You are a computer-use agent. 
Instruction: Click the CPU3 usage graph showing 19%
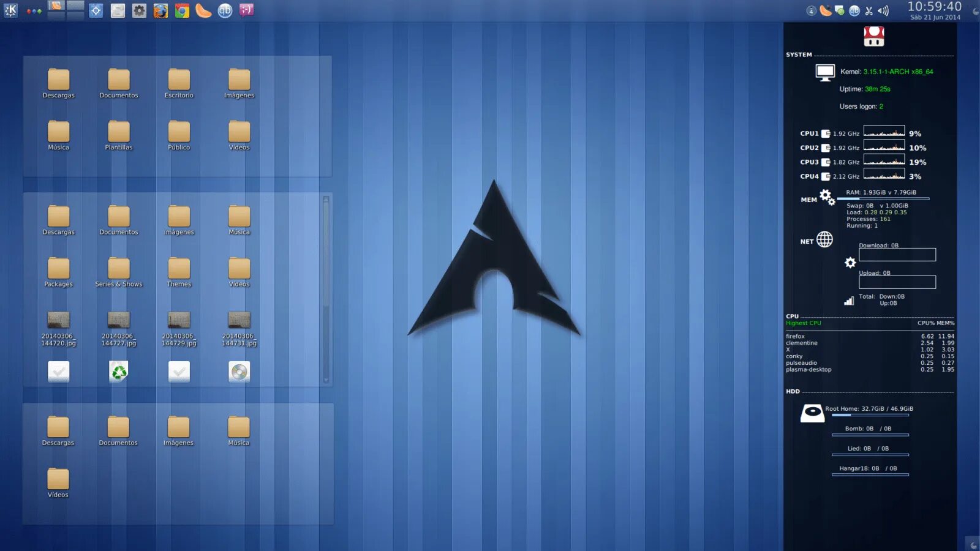(x=884, y=160)
